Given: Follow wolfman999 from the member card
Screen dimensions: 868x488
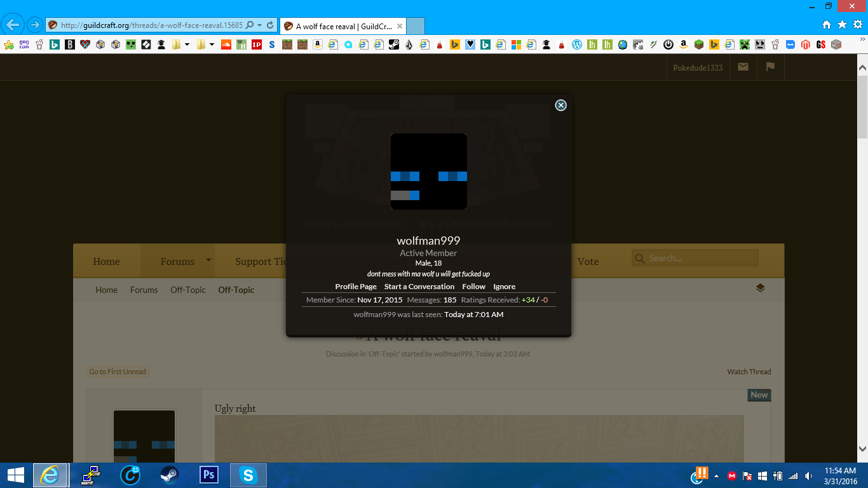Looking at the screenshot, I should point(473,287).
